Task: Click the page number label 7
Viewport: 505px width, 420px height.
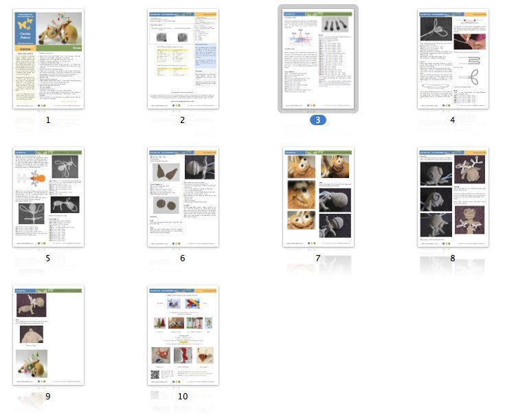Action: [x=317, y=258]
